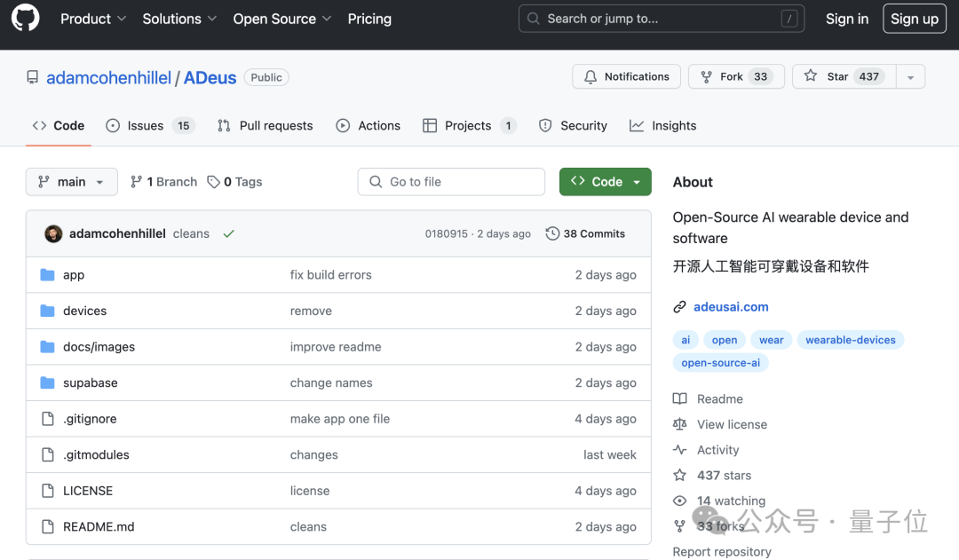
Task: Click the Report repository link
Action: pos(722,551)
